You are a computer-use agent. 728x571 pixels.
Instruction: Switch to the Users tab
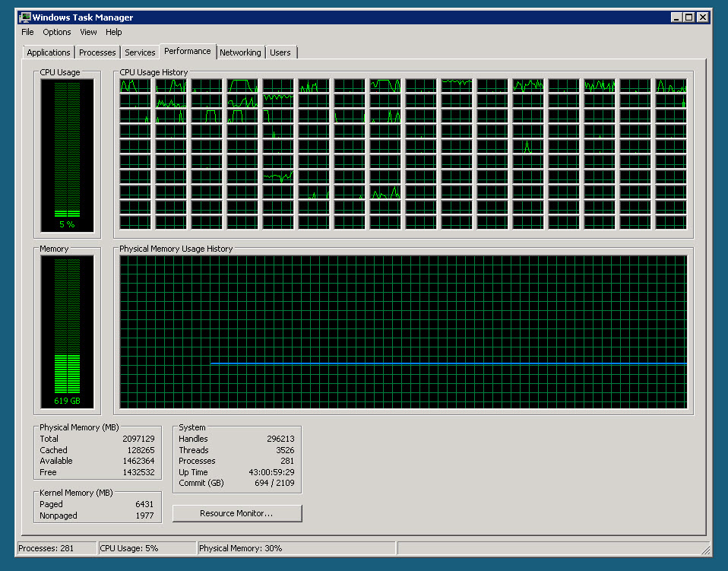[x=280, y=52]
